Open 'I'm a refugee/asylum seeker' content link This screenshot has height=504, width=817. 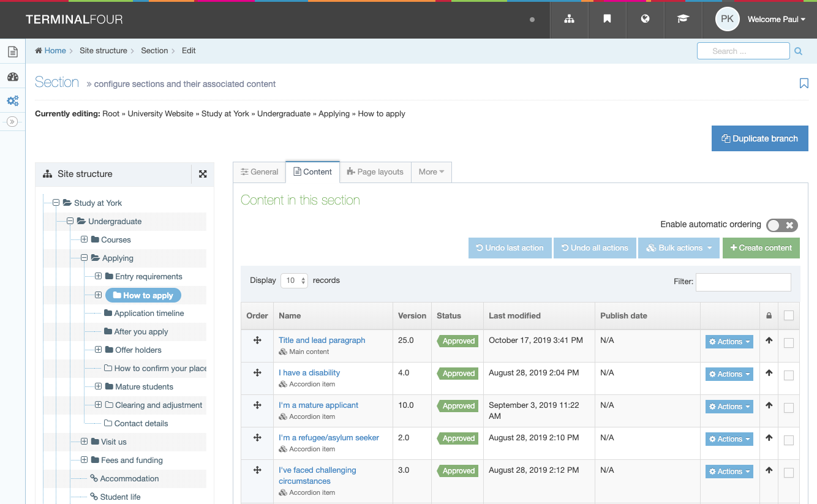328,438
